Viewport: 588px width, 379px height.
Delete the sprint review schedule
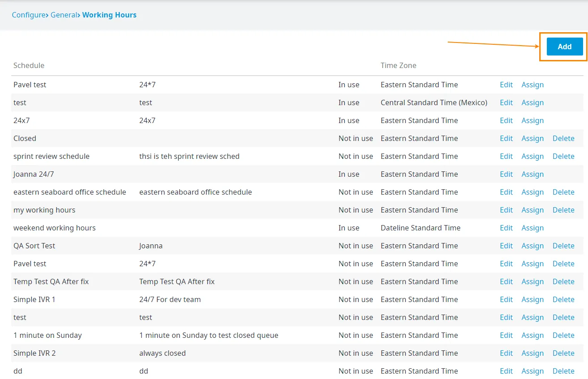coord(563,156)
